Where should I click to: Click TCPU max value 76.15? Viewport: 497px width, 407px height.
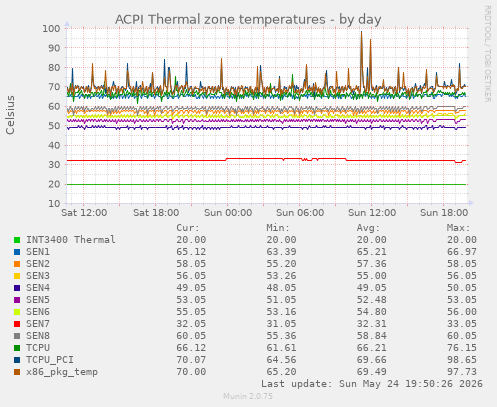click(462, 348)
